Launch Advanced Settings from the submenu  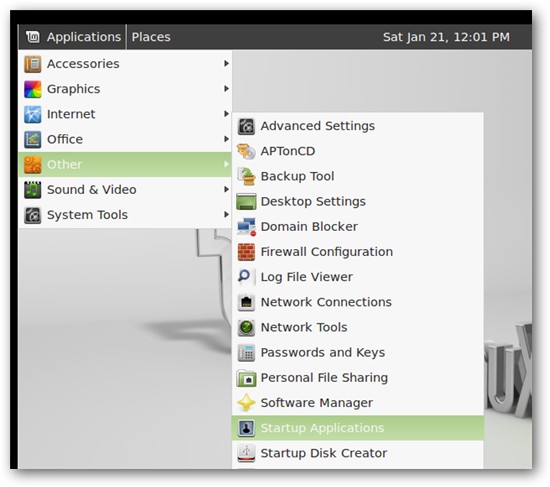[x=358, y=126]
